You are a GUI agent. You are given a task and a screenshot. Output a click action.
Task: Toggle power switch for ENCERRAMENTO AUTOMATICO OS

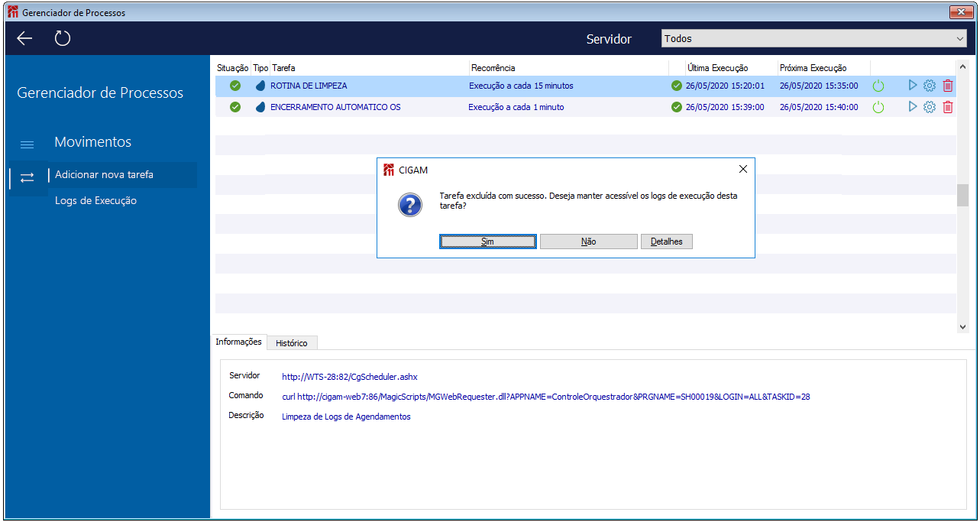coord(878,108)
